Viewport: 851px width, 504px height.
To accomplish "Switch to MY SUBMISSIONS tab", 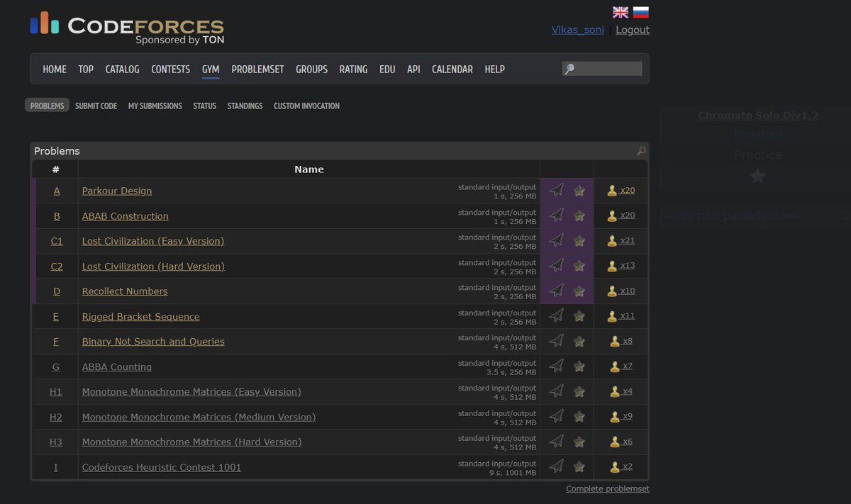I will click(x=155, y=106).
